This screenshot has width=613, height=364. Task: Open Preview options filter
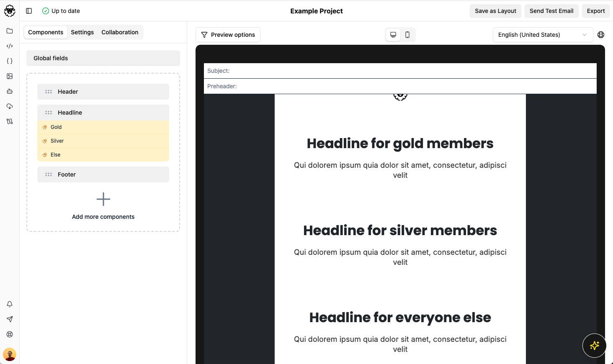(x=228, y=35)
